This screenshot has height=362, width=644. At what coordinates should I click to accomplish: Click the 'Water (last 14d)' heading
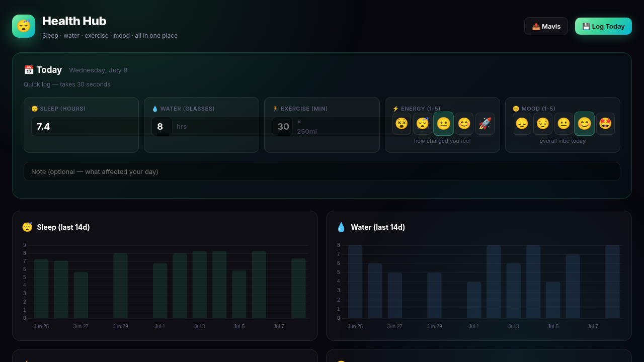378,227
